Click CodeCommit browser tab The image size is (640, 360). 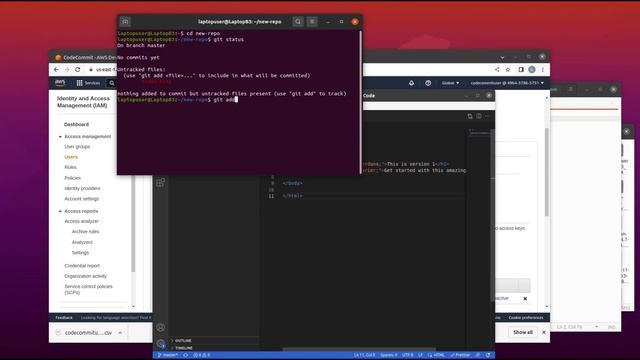pos(86,58)
